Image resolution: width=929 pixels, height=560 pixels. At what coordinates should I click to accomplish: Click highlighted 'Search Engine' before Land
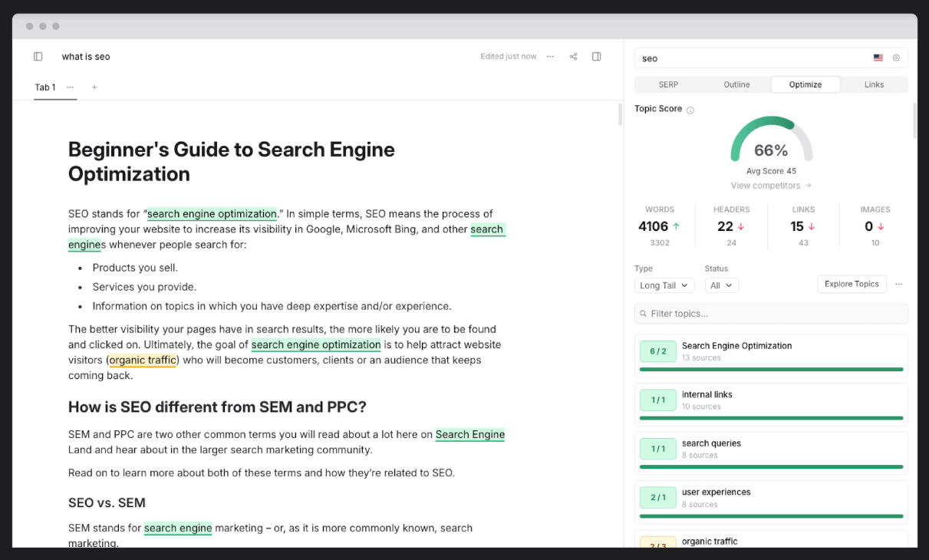pos(470,434)
